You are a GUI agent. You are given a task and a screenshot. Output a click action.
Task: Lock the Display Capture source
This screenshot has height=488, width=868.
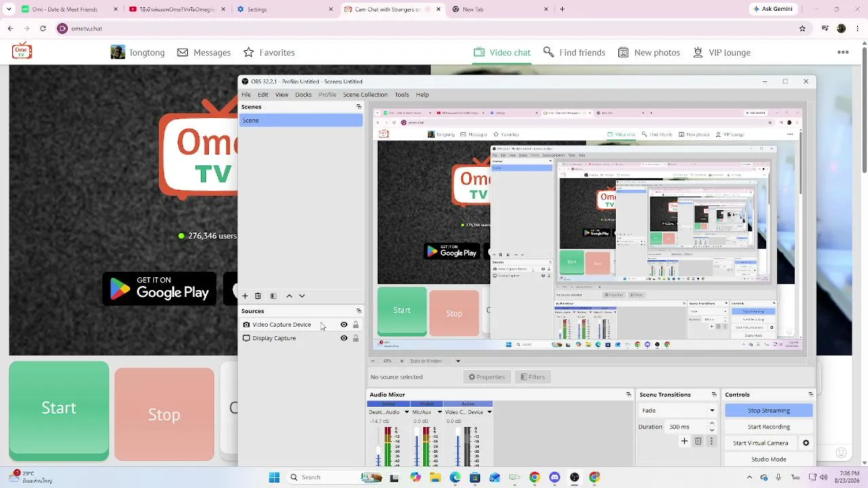(355, 338)
